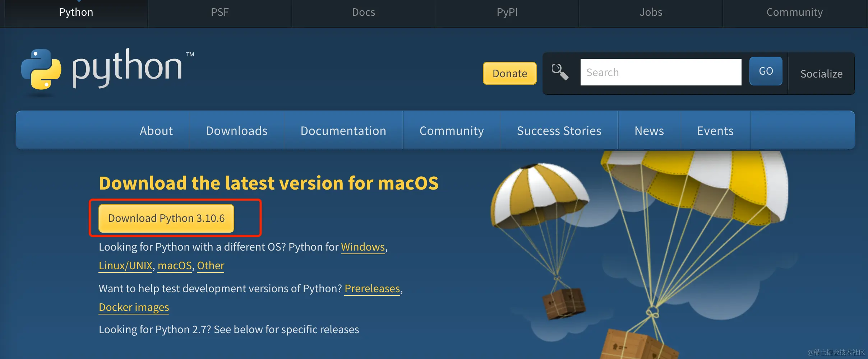Open the About navigation menu
Image resolution: width=868 pixels, height=359 pixels.
(x=156, y=131)
